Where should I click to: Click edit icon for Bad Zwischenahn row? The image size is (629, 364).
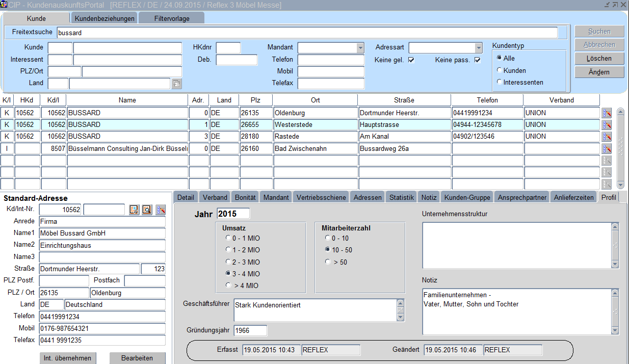pyautogui.click(x=607, y=149)
